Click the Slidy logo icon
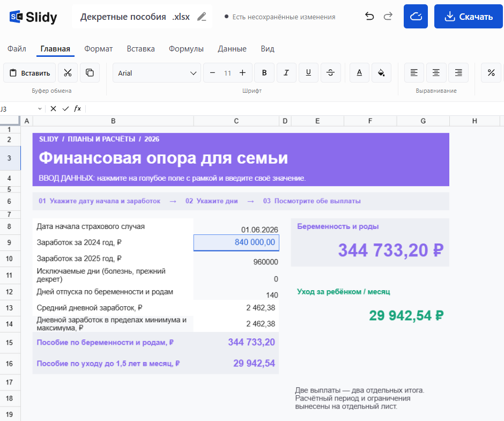This screenshot has height=421, width=504. [16, 17]
